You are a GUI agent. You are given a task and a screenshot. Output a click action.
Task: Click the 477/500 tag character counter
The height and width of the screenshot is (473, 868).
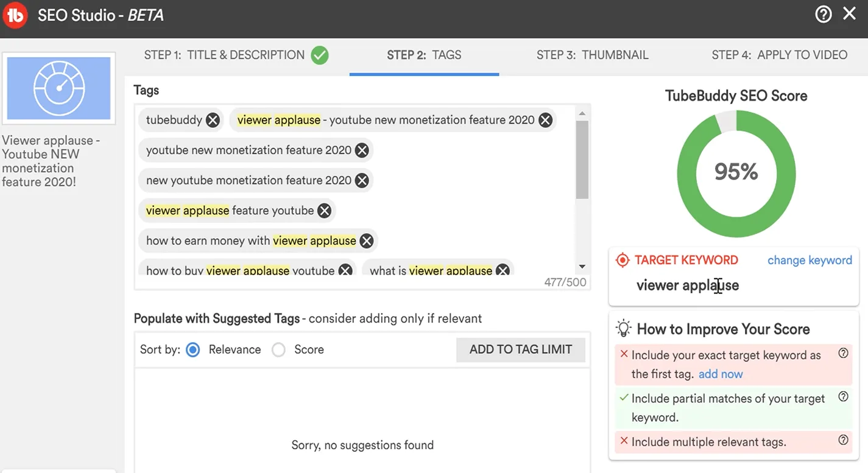click(565, 282)
